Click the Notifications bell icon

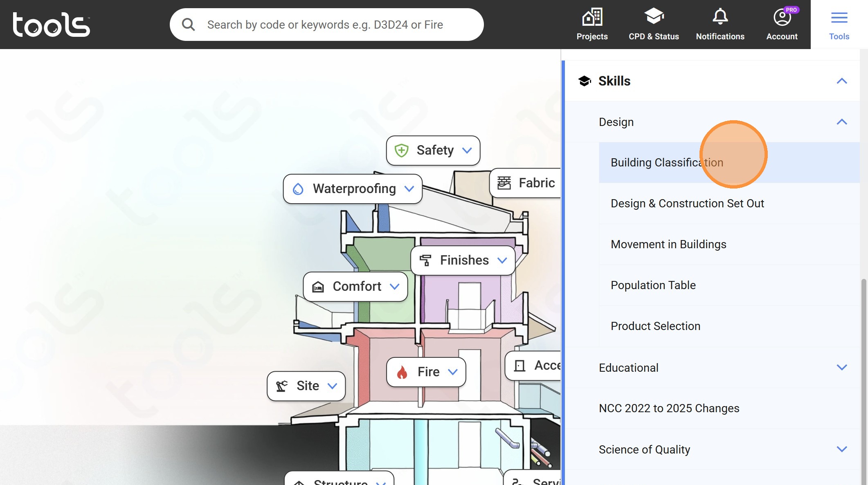[720, 17]
